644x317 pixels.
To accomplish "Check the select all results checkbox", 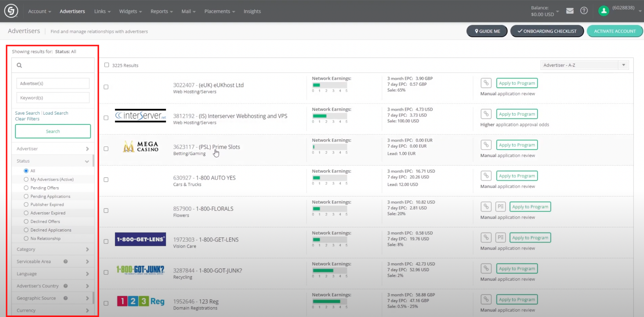I will pos(107,65).
